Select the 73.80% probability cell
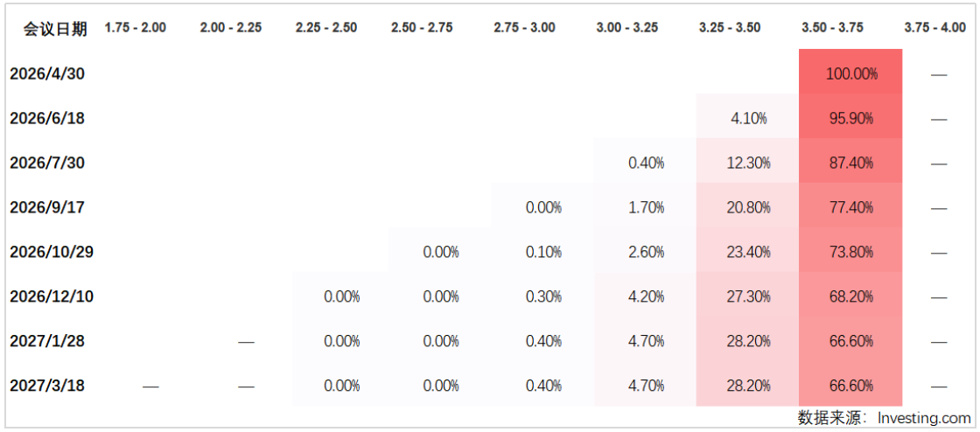The width and height of the screenshot is (980, 432). tap(850, 253)
